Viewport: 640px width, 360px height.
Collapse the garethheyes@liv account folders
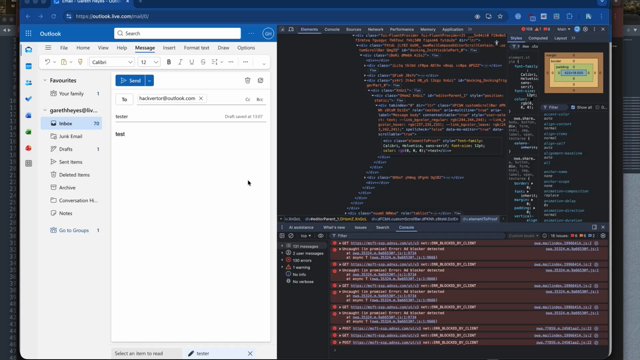click(45, 110)
